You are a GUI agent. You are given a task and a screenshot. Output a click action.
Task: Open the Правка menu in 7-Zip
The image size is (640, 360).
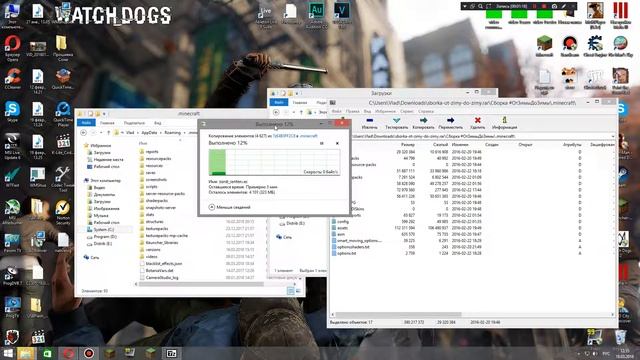coord(352,111)
